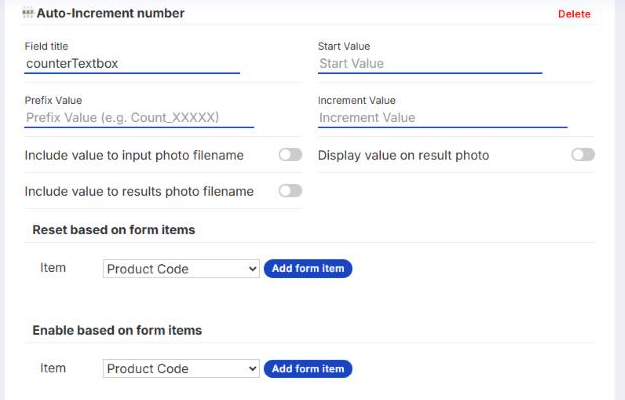
Task: Delete the Auto-Increment number field
Action: [574, 14]
